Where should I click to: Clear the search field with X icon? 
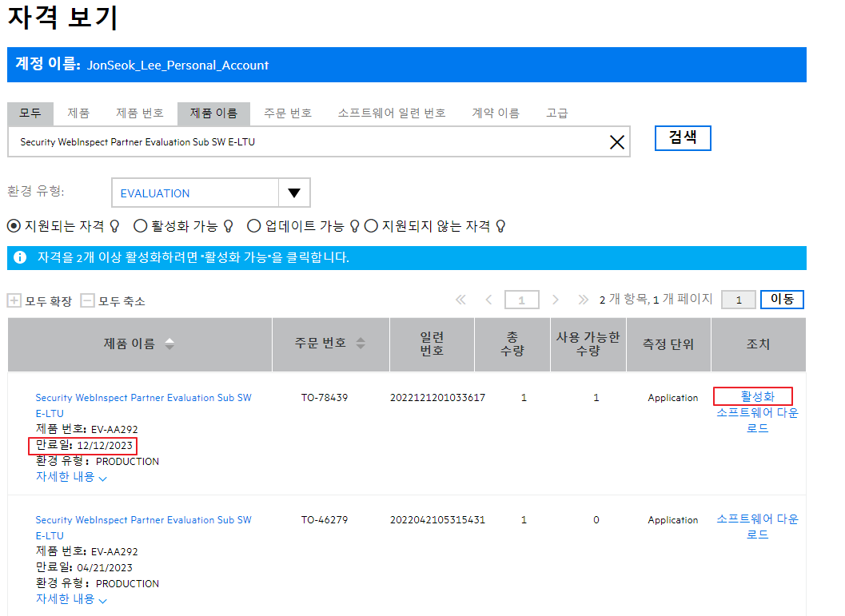tap(616, 142)
